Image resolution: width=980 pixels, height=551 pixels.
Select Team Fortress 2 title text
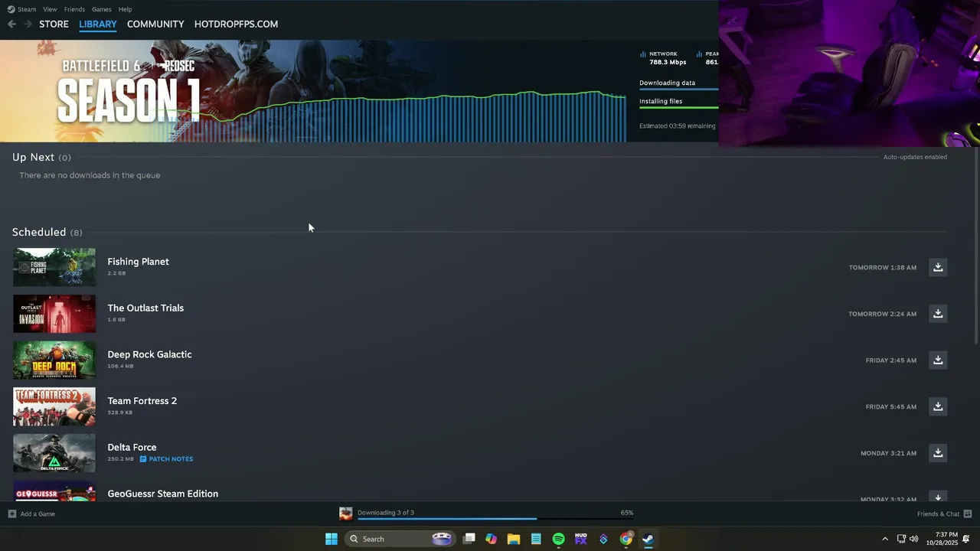142,401
